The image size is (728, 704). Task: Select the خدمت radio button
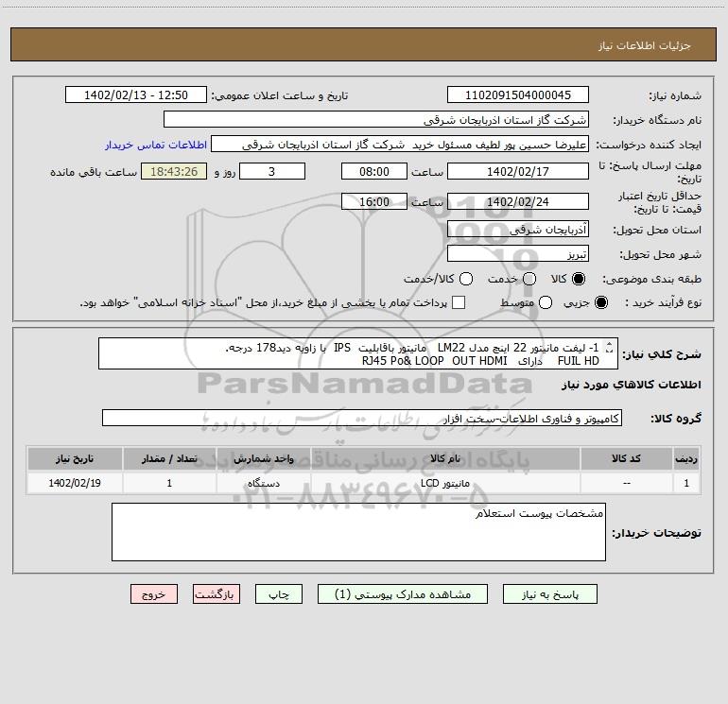point(529,279)
